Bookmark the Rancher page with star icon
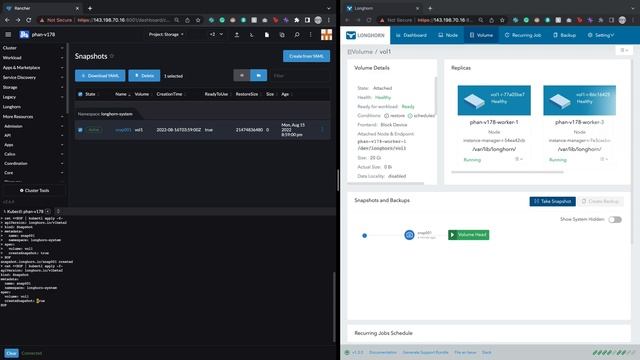 [x=198, y=20]
